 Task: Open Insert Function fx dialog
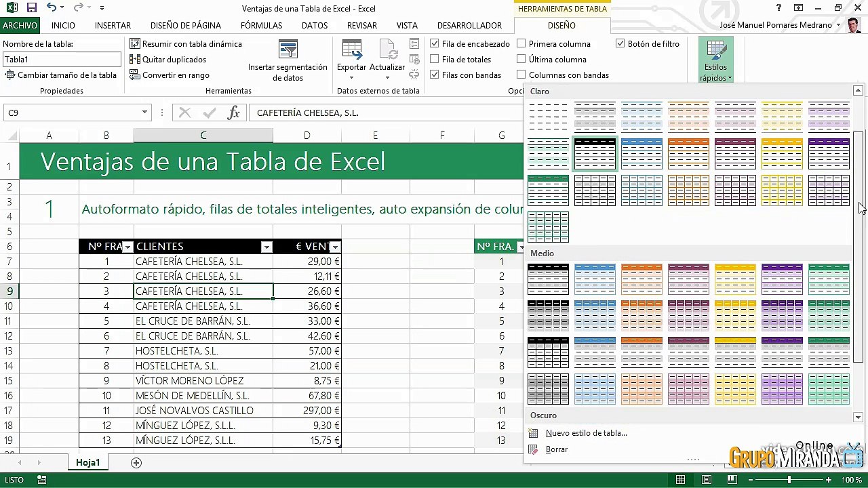tap(233, 113)
